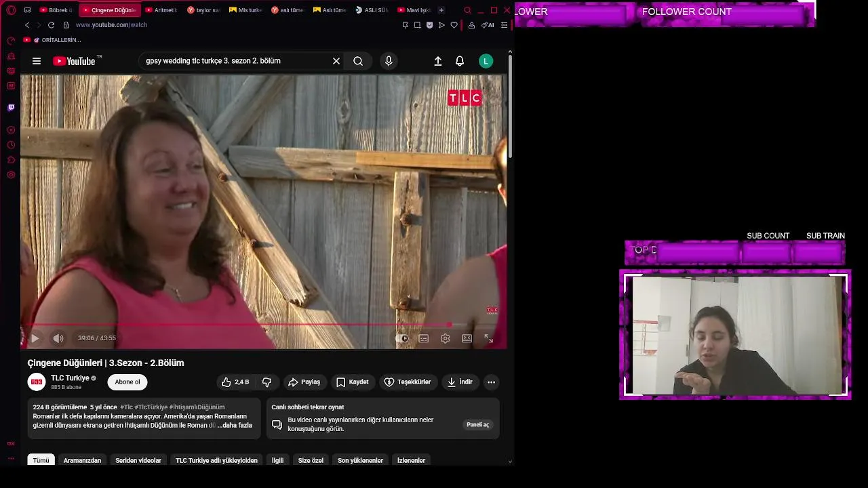Like the video (2,4 B)
Screen dimensions: 868x488
point(235,382)
